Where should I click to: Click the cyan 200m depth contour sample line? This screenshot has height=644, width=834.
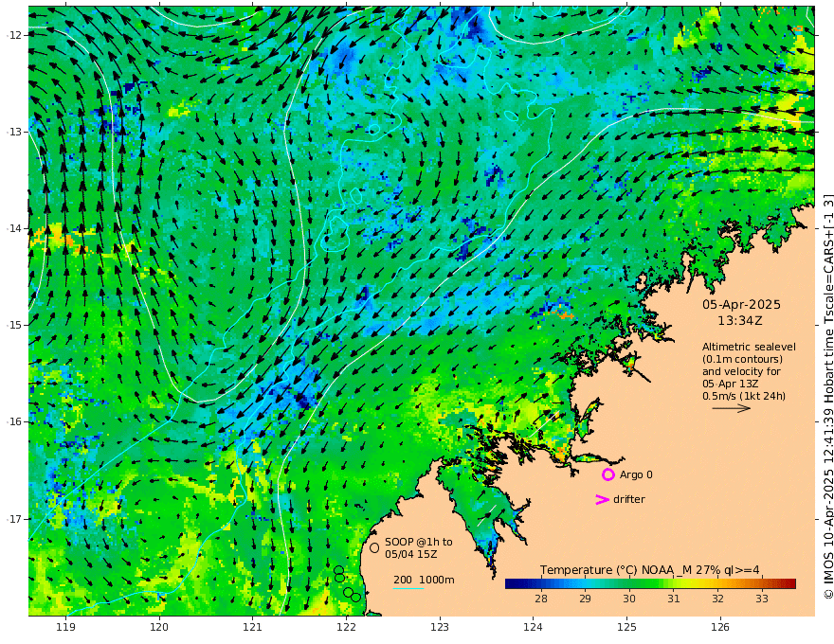point(408,589)
